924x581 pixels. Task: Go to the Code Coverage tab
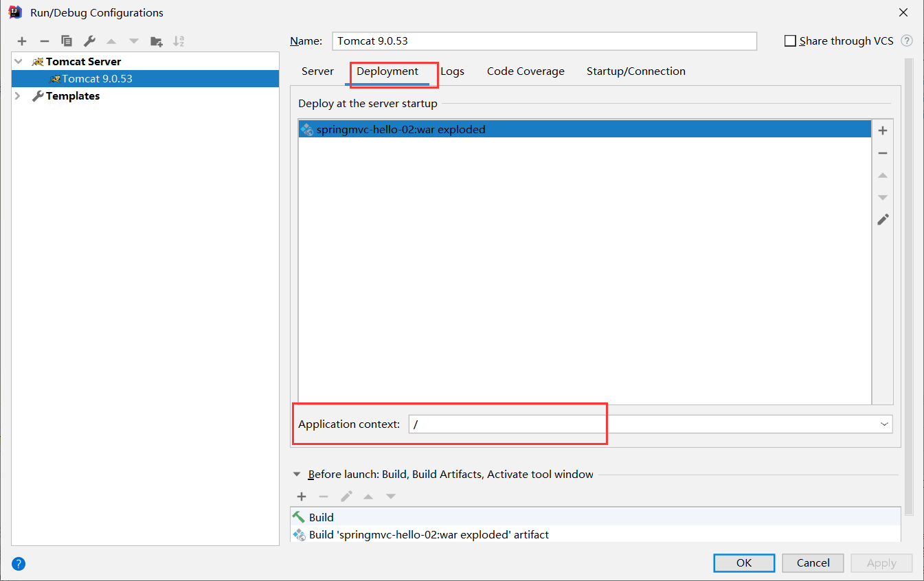point(526,71)
